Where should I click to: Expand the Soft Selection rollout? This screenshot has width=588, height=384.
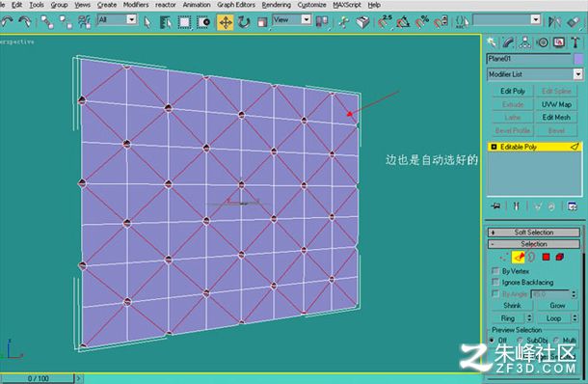point(533,233)
